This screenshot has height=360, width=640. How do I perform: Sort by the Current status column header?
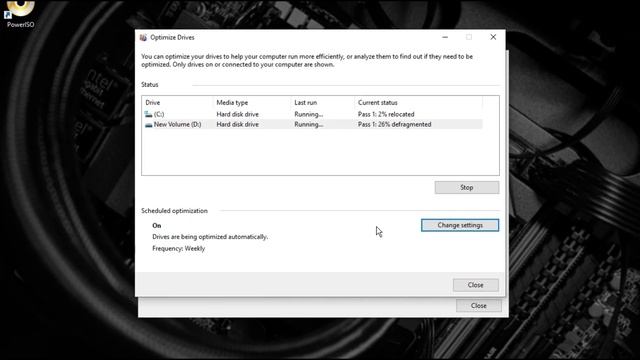(418, 102)
